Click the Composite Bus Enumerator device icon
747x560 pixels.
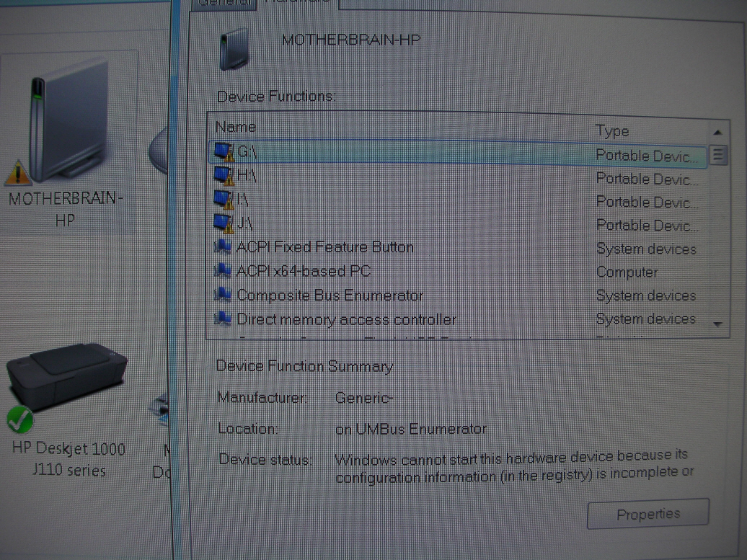tap(223, 295)
